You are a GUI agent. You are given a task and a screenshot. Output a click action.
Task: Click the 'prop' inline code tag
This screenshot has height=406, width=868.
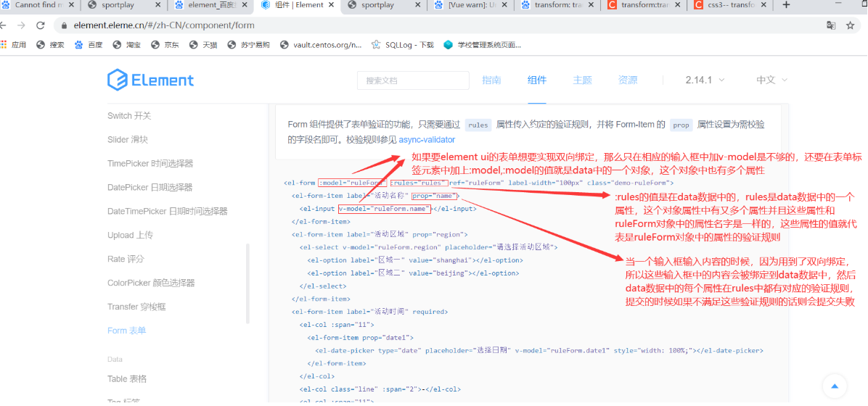pyautogui.click(x=681, y=125)
